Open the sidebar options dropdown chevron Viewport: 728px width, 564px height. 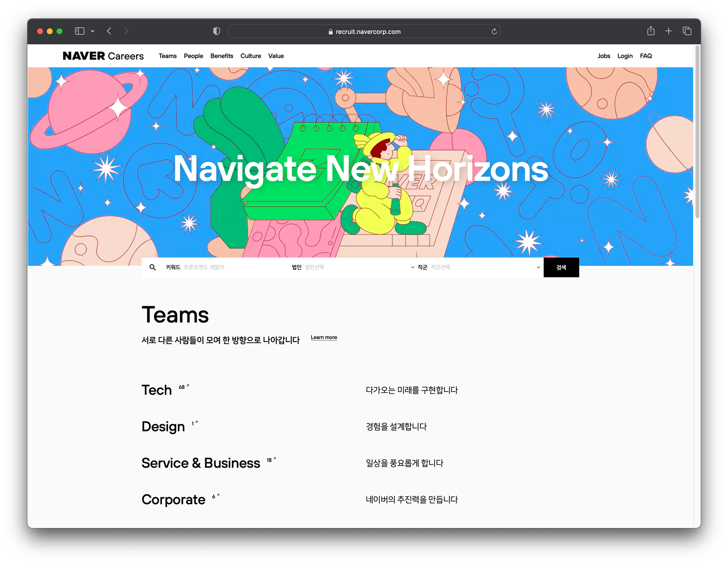[92, 31]
